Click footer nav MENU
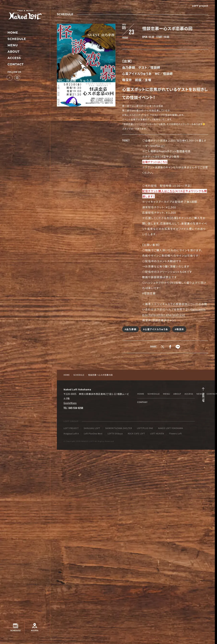This screenshot has height=644, width=217. tap(166, 394)
